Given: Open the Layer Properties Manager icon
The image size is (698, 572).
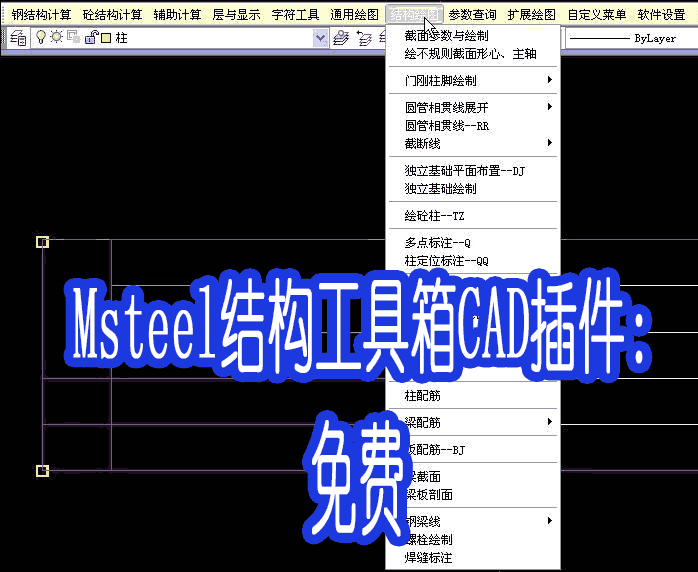Looking at the screenshot, I should point(18,38).
